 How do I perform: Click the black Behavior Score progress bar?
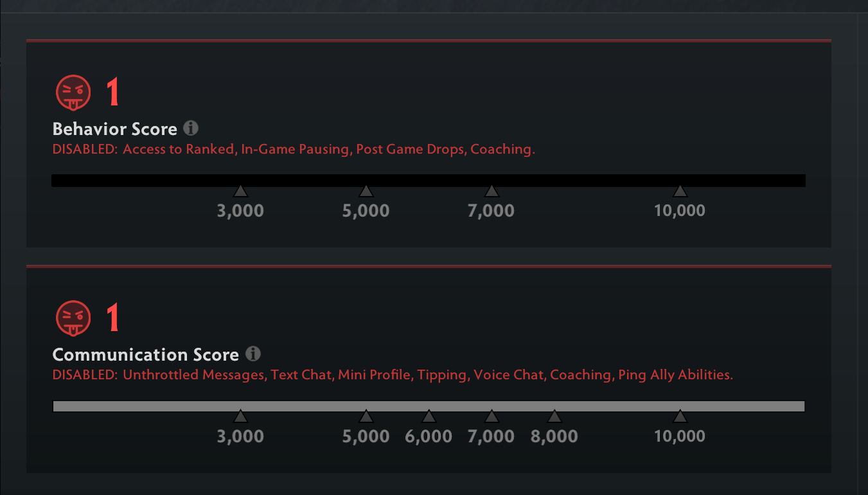click(429, 181)
